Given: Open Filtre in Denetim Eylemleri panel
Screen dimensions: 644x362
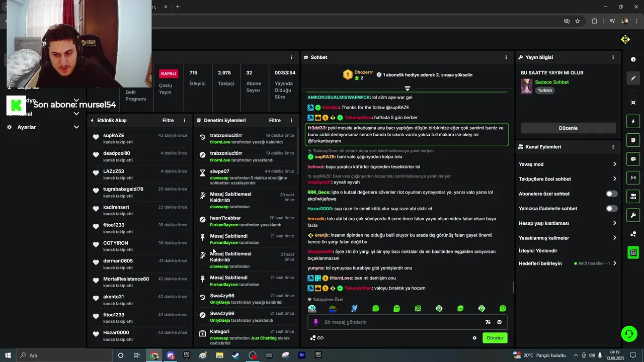Looking at the screenshot, I should [x=275, y=121].
